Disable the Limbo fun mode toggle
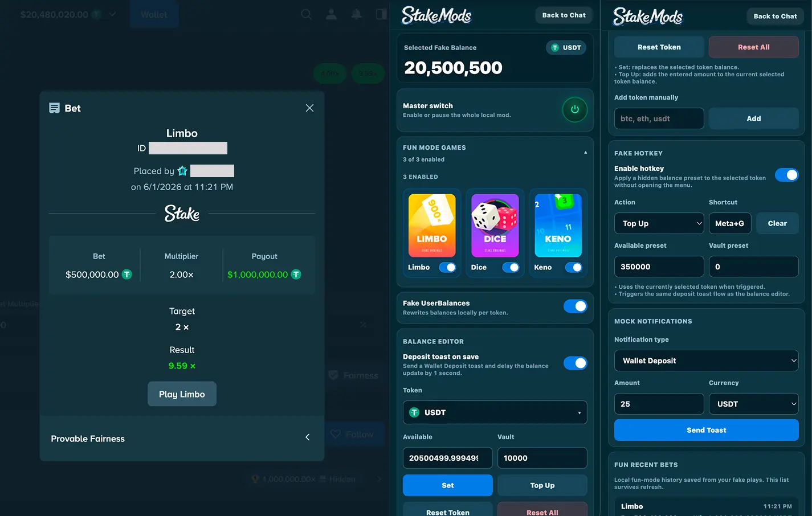This screenshot has height=516, width=812. point(447,267)
